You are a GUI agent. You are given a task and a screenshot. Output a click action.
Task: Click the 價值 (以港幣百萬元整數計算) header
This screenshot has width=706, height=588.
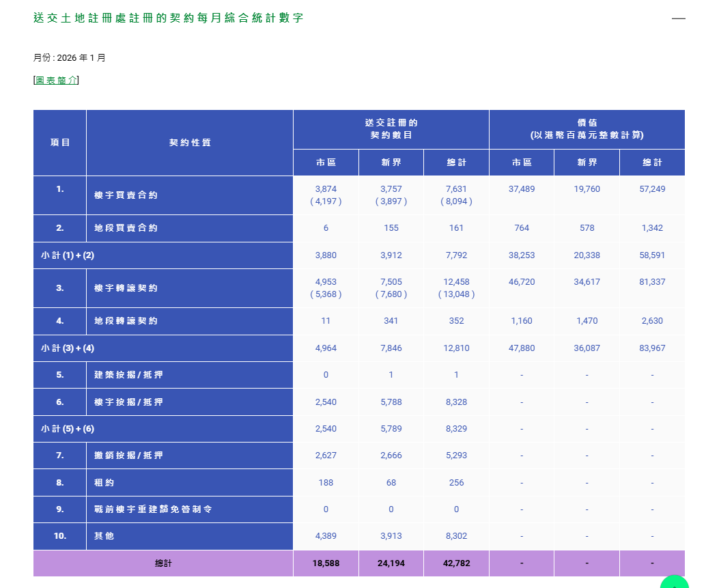pos(587,129)
